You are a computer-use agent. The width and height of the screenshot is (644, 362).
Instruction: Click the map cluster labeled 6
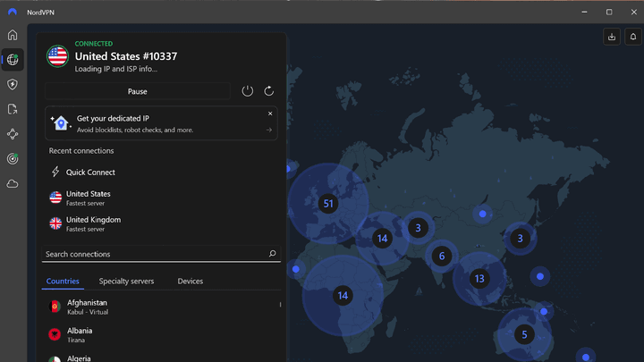click(x=442, y=257)
